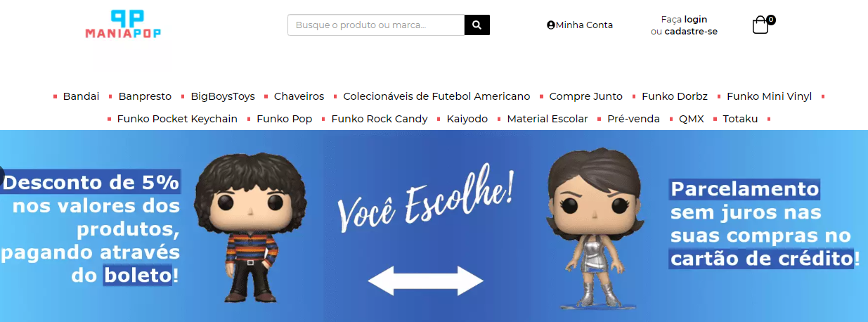Image resolution: width=868 pixels, height=322 pixels.
Task: Click the ManiaPop logo
Action: [124, 25]
